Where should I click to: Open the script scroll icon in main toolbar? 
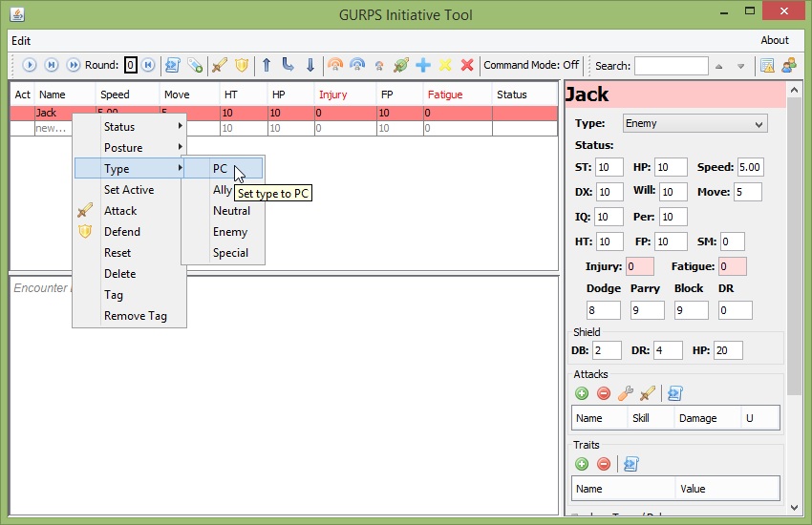pyautogui.click(x=173, y=65)
